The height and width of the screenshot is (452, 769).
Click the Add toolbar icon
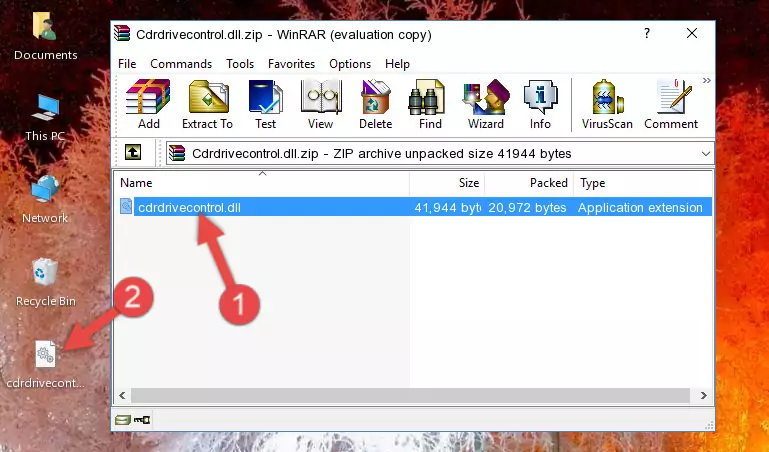[x=148, y=104]
